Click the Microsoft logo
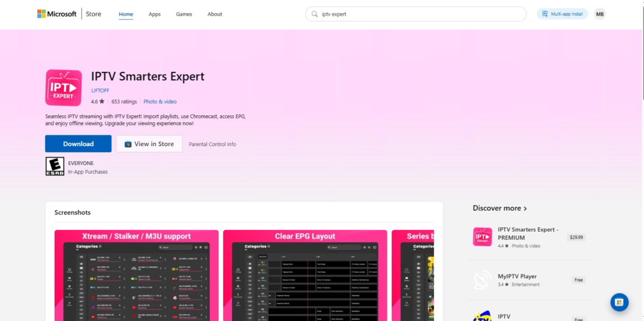The height and width of the screenshot is (321, 644). (57, 14)
